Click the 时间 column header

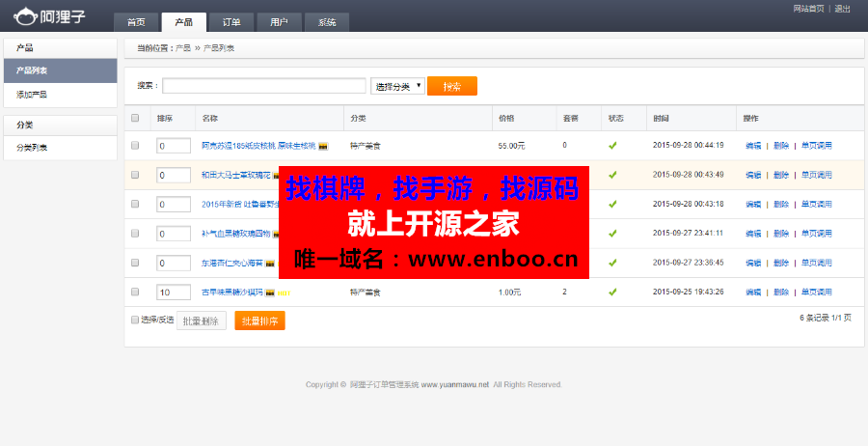(661, 119)
